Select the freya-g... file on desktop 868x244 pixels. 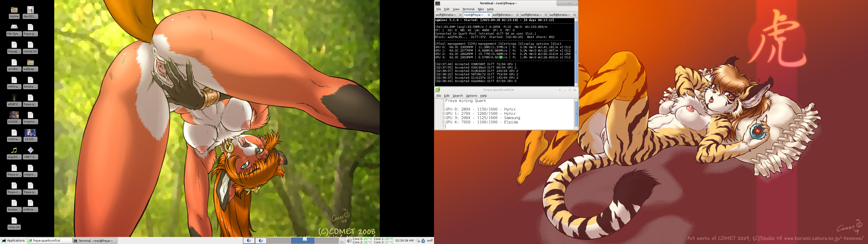[30, 30]
